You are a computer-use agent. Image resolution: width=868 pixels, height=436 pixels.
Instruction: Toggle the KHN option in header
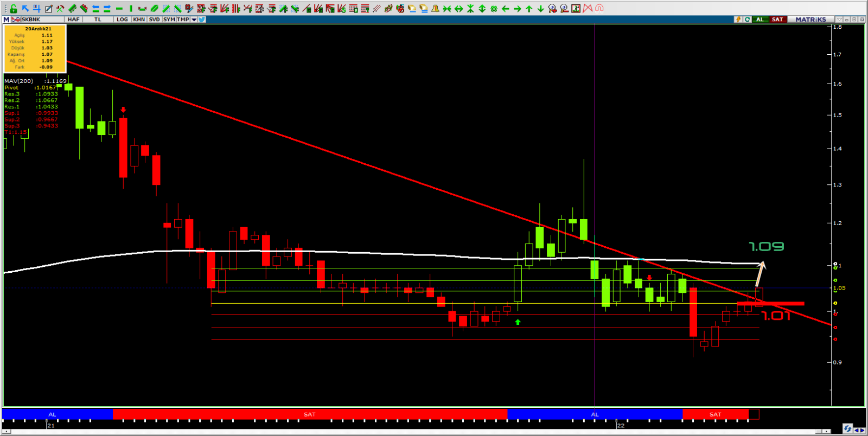pos(139,20)
